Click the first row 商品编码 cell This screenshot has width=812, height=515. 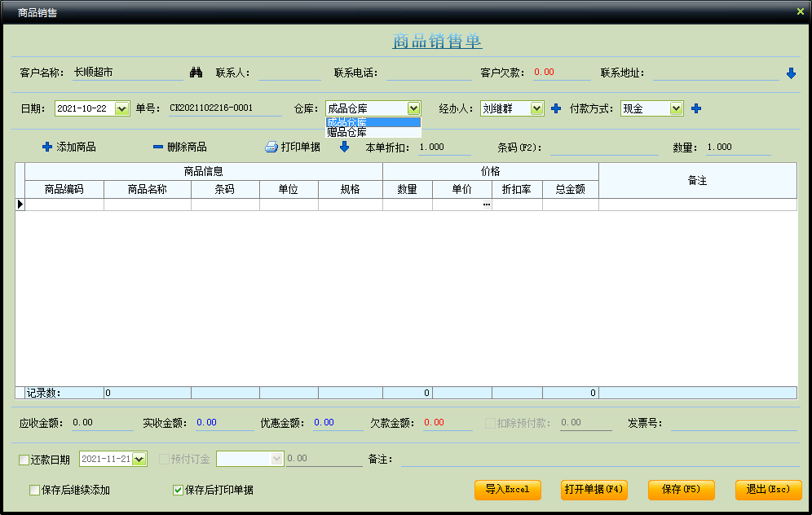[64, 205]
